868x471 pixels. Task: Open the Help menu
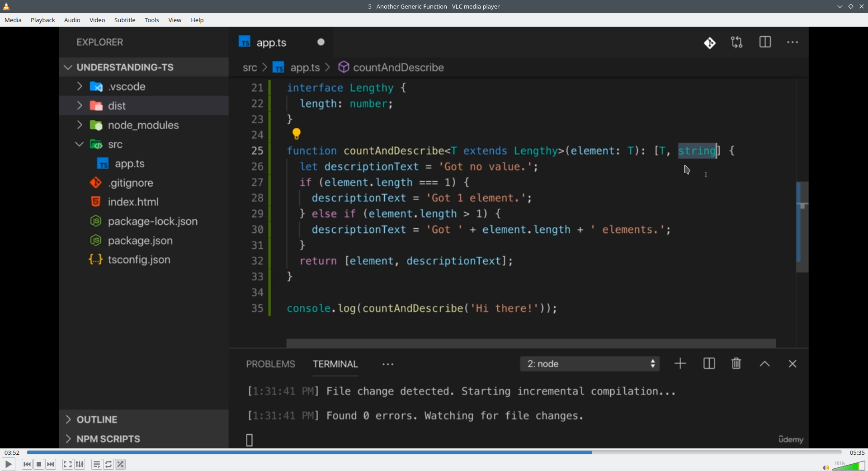(197, 20)
